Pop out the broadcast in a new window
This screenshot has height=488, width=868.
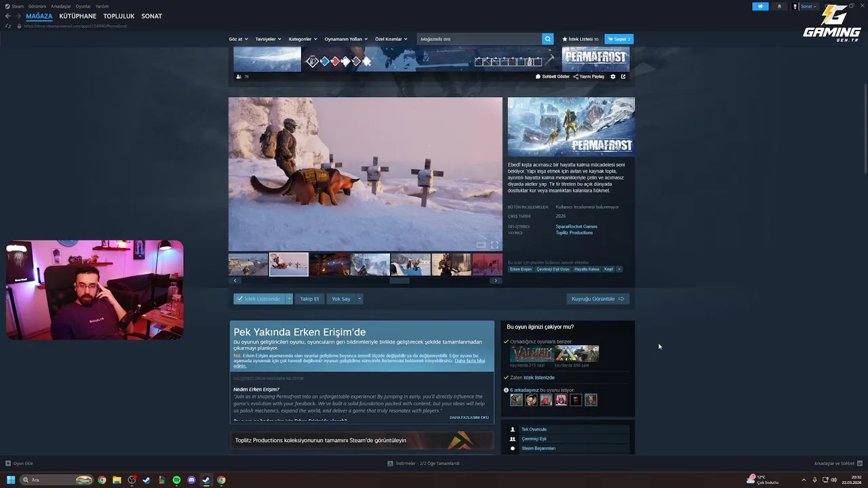point(623,77)
